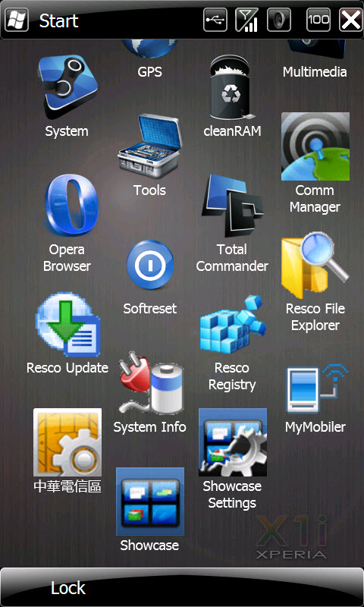364x607 pixels.
Task: Tap the battery 100 indicator
Action: tap(318, 20)
